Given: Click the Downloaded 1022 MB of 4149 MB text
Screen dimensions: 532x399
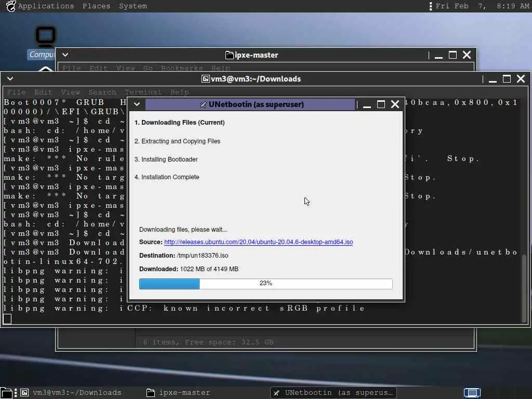Looking at the screenshot, I should 189,269.
